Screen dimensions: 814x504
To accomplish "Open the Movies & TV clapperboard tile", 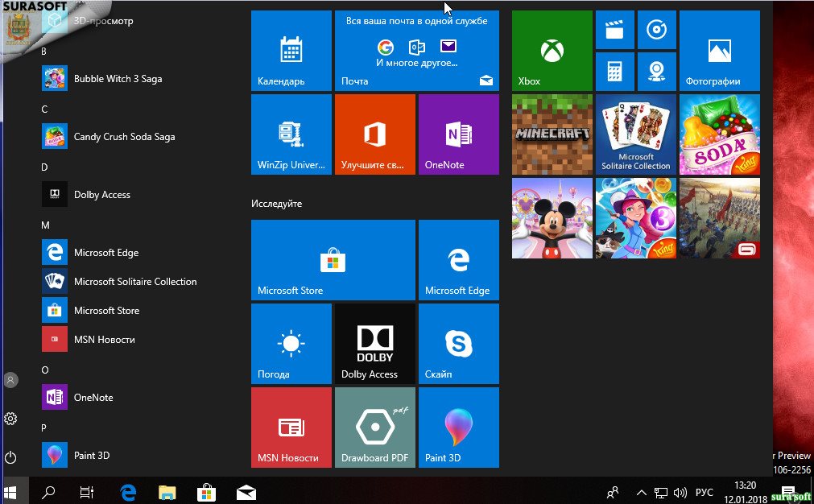I will click(x=614, y=31).
